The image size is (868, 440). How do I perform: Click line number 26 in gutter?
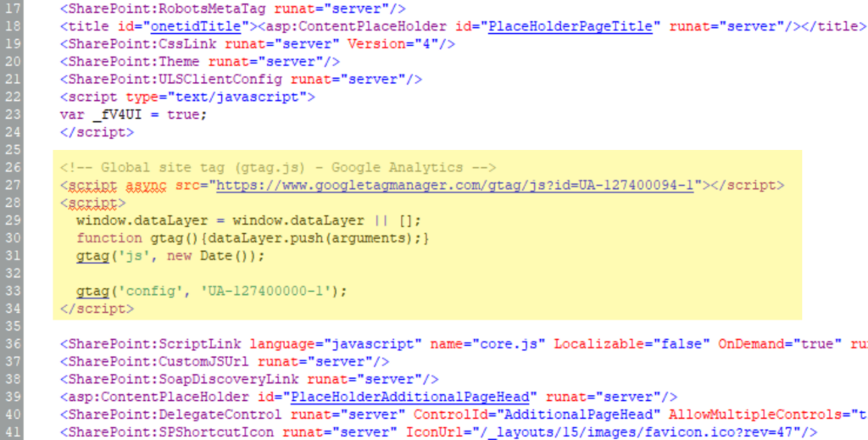pyautogui.click(x=13, y=168)
